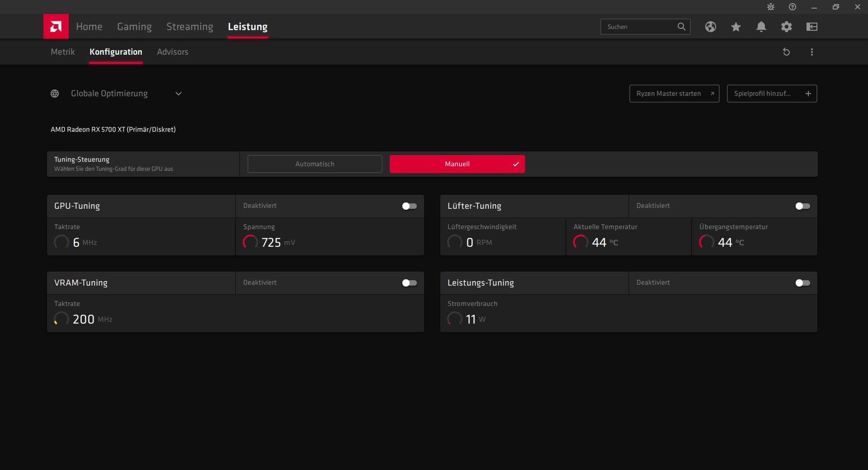Enable the GPU-Tuning toggle
This screenshot has height=470, width=868.
pos(410,206)
